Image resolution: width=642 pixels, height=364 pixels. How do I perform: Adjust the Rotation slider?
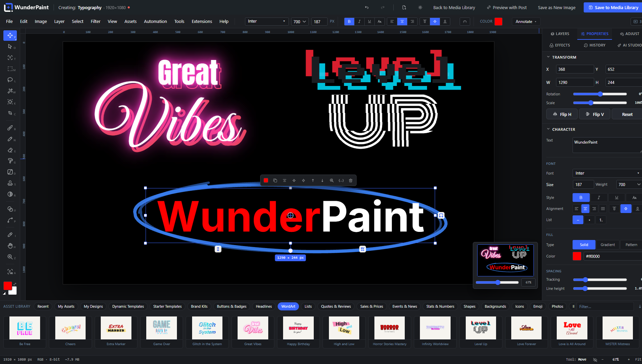click(600, 94)
